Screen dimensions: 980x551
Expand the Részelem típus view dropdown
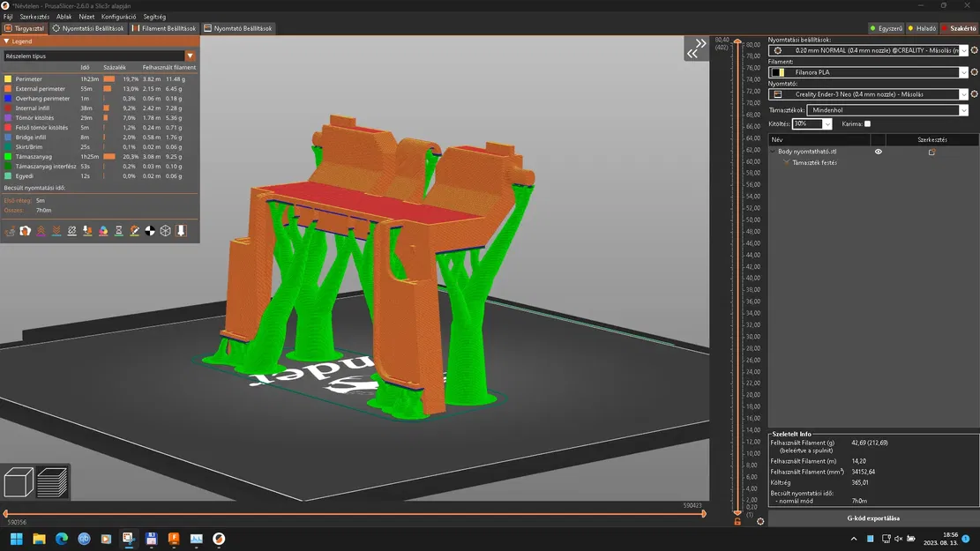coord(100,56)
